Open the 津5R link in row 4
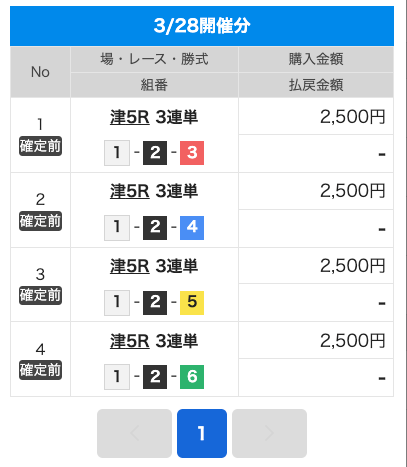The height and width of the screenshot is (467, 407). 130,341
